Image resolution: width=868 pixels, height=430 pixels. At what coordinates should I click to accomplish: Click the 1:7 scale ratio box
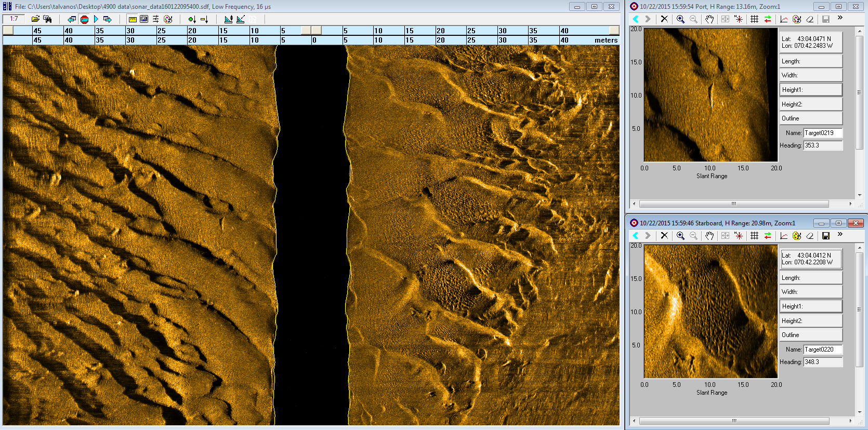[x=14, y=19]
